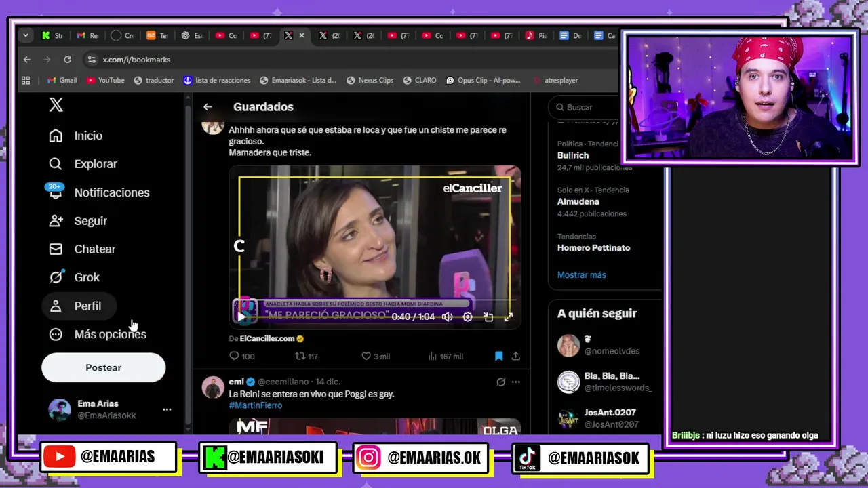Mute the video volume

[448, 317]
